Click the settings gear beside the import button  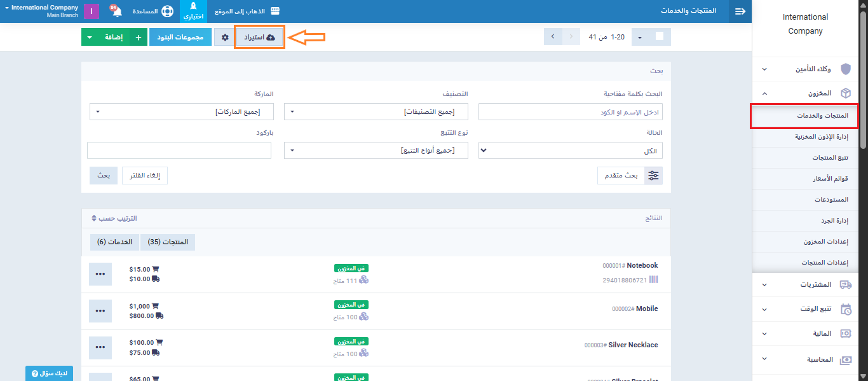pos(224,38)
